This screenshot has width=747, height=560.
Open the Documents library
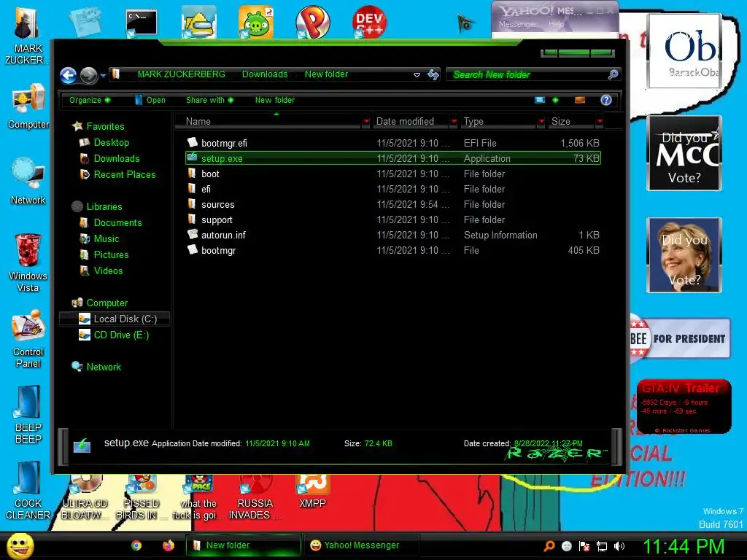117,223
